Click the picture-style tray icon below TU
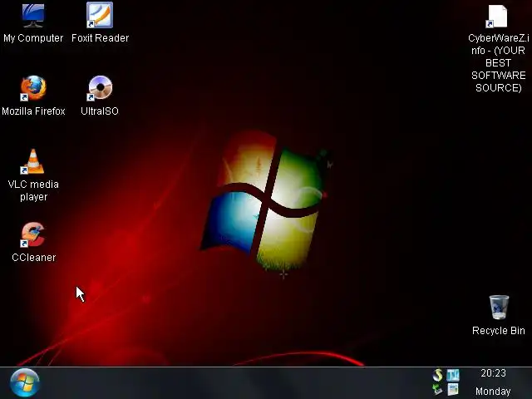Image resolution: width=532 pixels, height=399 pixels. (x=453, y=390)
